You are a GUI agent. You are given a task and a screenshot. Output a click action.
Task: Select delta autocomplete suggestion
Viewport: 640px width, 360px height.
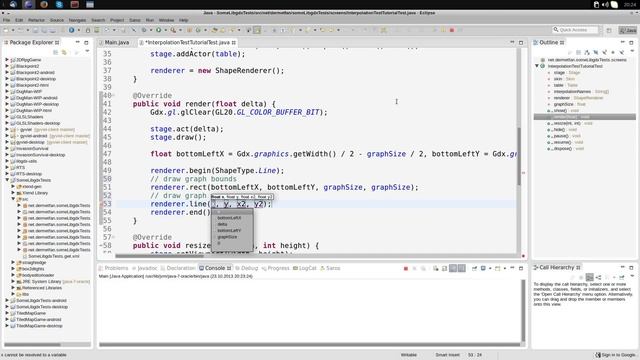[x=222, y=224]
